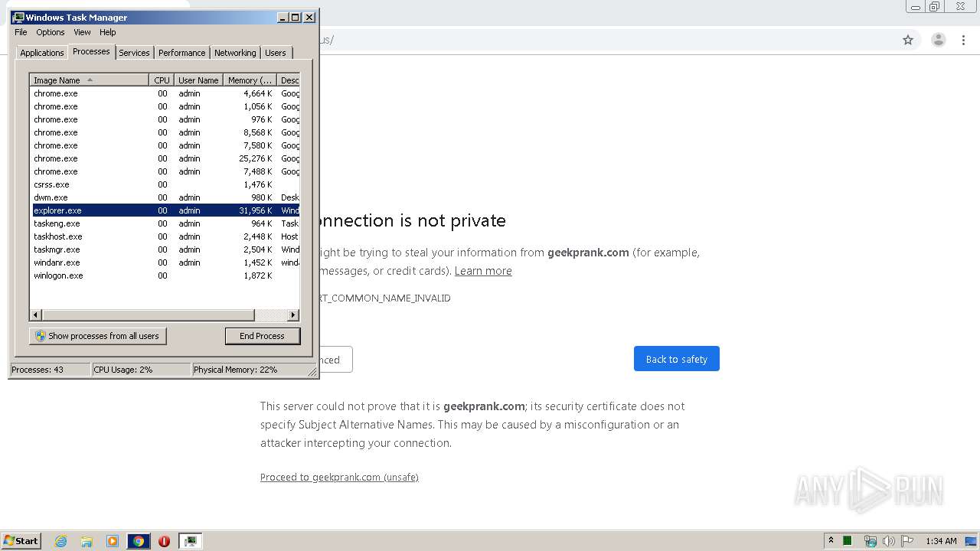The width and height of the screenshot is (980, 551).
Task: Switch to Google Chrome taskbar button
Action: point(139,541)
